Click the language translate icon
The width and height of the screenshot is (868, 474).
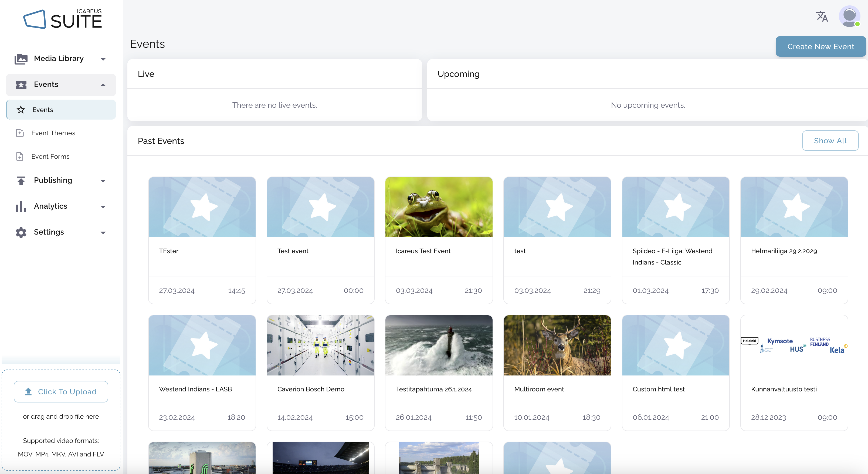click(x=822, y=16)
